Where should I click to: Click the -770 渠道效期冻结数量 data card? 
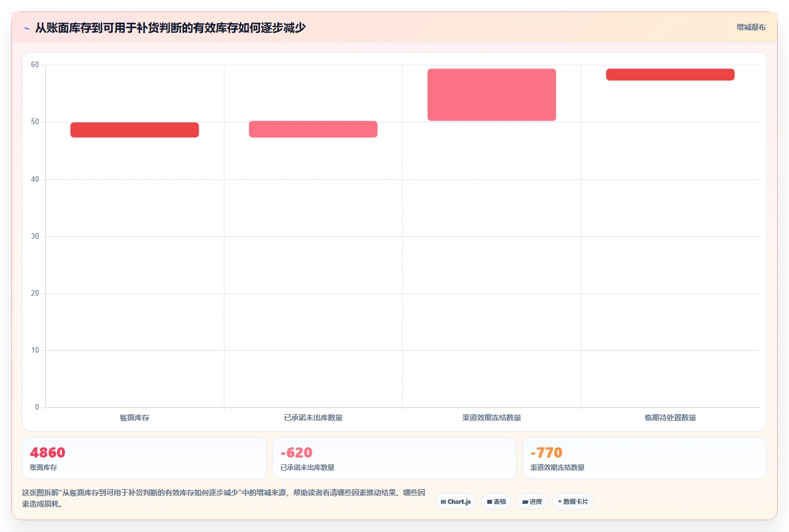(x=645, y=458)
